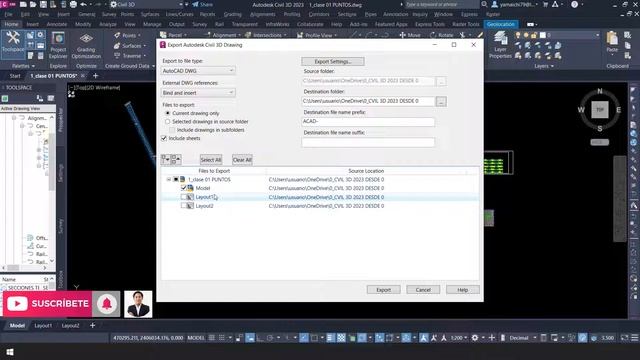Viewport: 640px width, 360px height.
Task: Click the YouTube Suscríbete notification bell
Action: (x=107, y=304)
